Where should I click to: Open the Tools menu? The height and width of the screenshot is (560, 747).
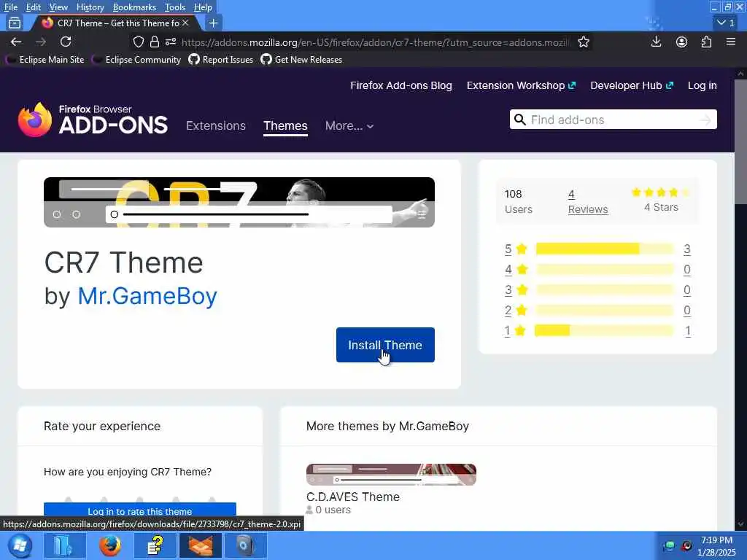click(x=175, y=7)
